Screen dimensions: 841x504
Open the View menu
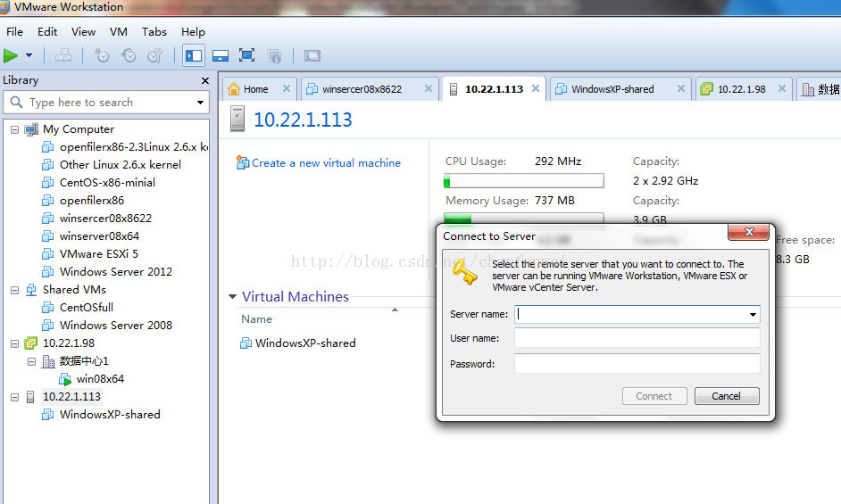coord(83,31)
